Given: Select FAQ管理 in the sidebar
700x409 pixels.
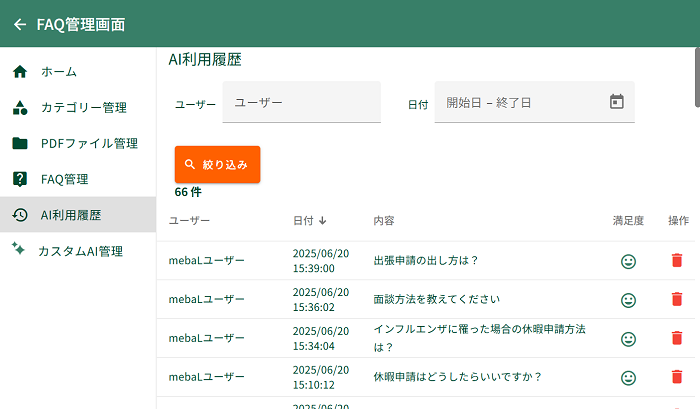Looking at the screenshot, I should click(64, 180).
